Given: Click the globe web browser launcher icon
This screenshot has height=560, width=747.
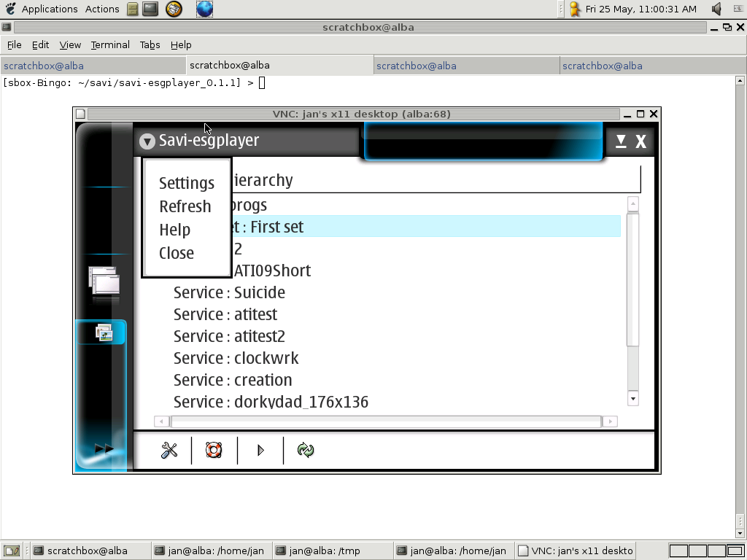Looking at the screenshot, I should [x=205, y=9].
